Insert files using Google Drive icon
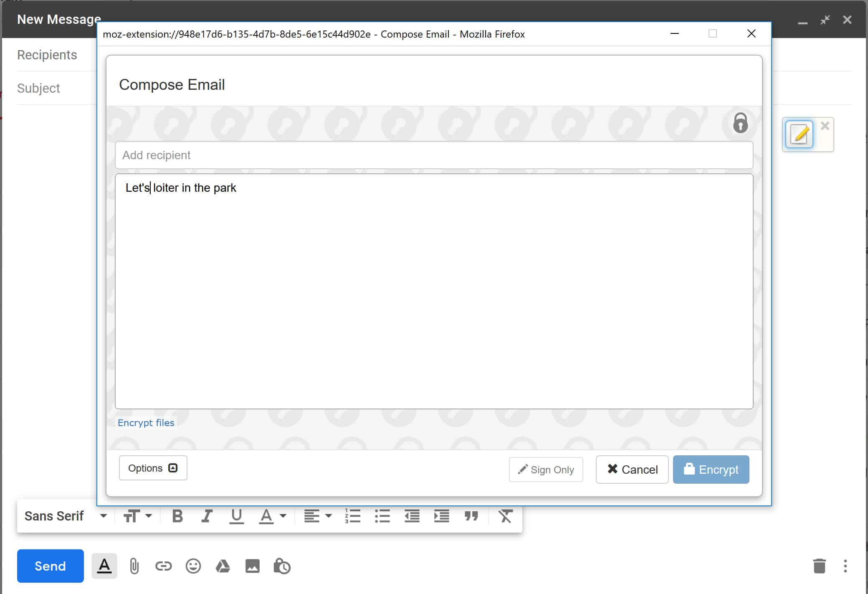Screen dimensions: 868x594 pos(223,566)
